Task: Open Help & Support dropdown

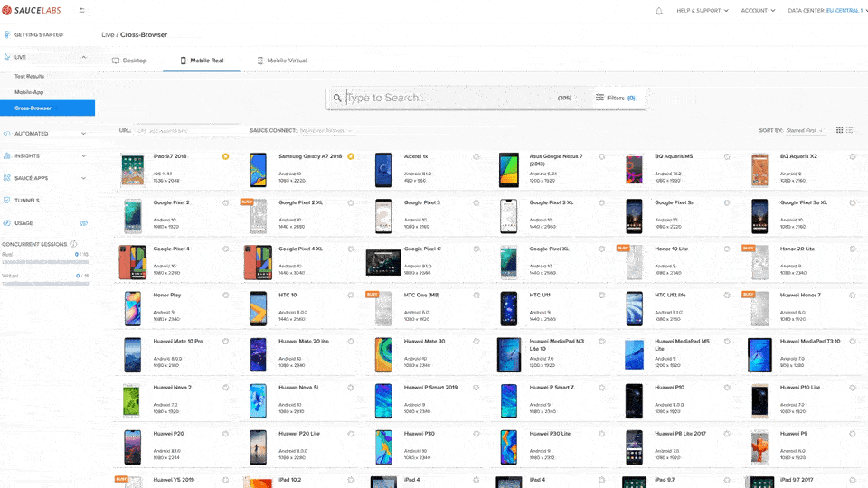Action: [702, 11]
